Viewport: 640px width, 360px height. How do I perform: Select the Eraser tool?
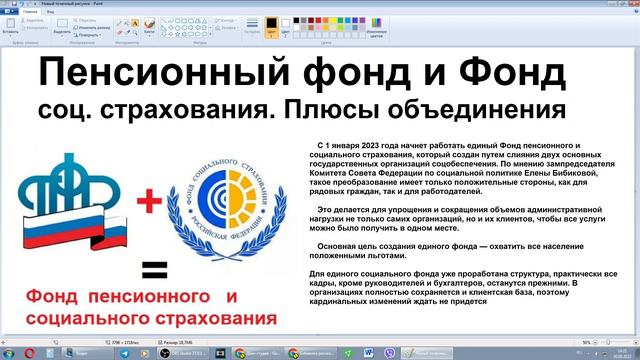tap(119, 32)
